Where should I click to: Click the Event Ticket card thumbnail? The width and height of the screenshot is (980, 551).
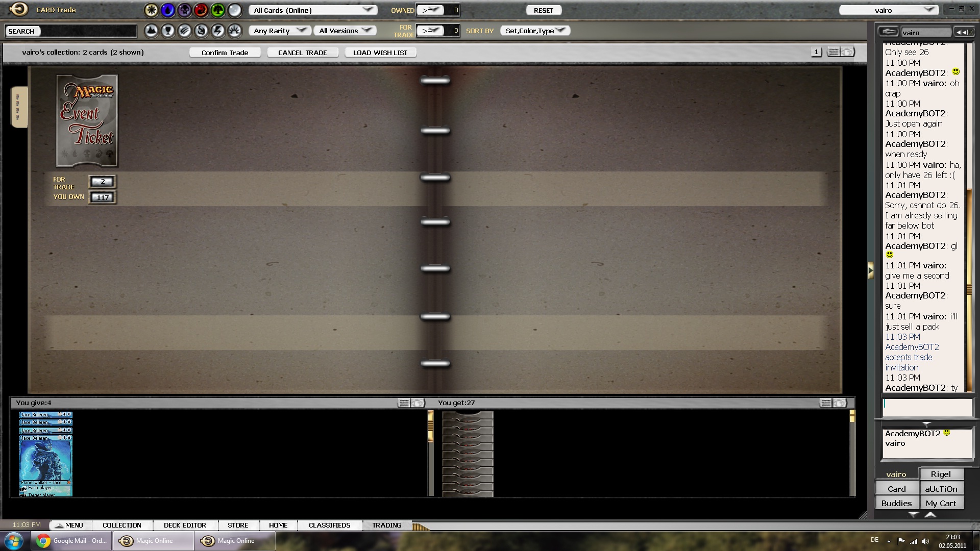tap(87, 121)
